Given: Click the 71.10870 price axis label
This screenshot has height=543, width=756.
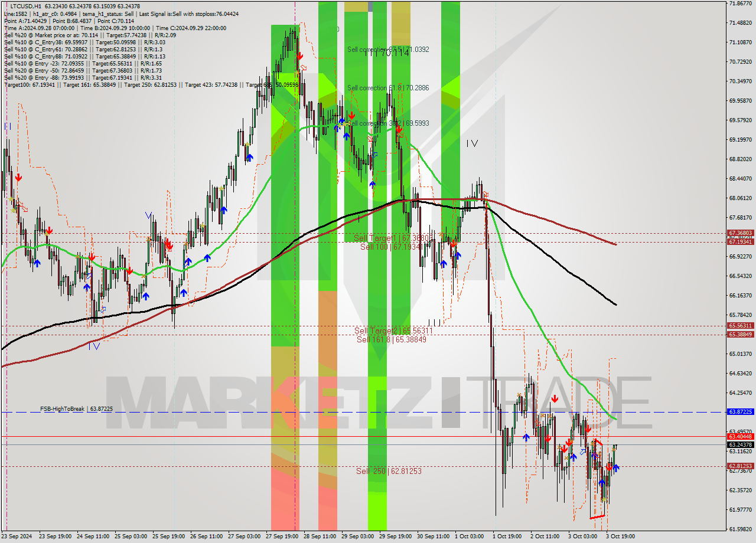Looking at the screenshot, I should 740,42.
